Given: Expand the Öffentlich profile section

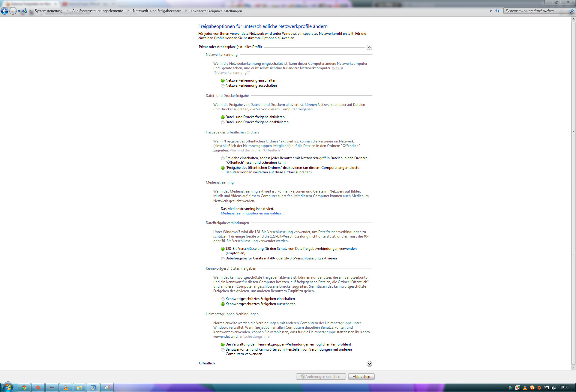Looking at the screenshot, I should click(369, 364).
